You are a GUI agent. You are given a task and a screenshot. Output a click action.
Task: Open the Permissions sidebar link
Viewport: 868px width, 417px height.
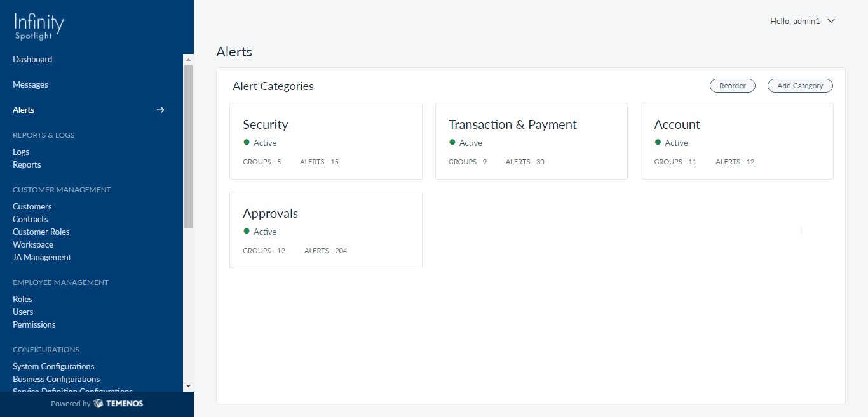pyautogui.click(x=34, y=324)
